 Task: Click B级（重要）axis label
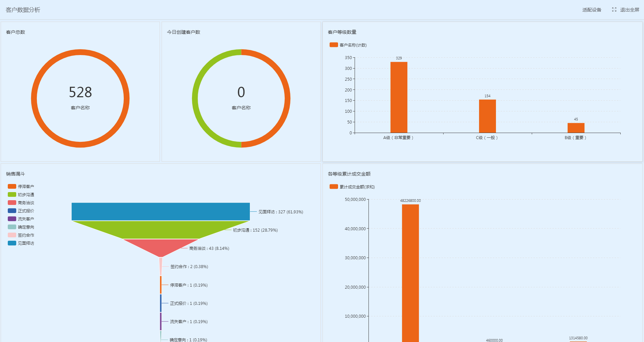(x=576, y=138)
